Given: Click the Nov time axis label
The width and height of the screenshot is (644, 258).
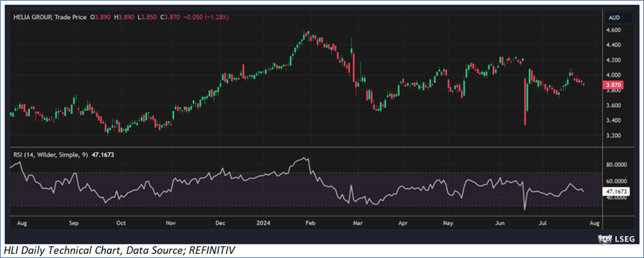Looking at the screenshot, I should click(x=171, y=224).
